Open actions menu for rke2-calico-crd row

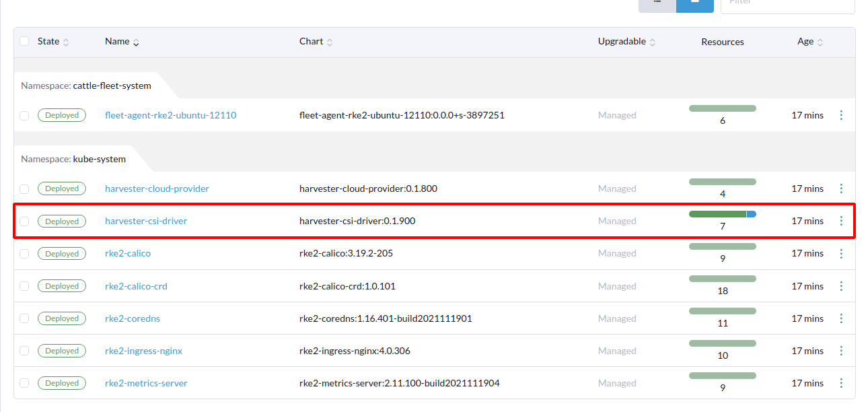[x=841, y=285]
